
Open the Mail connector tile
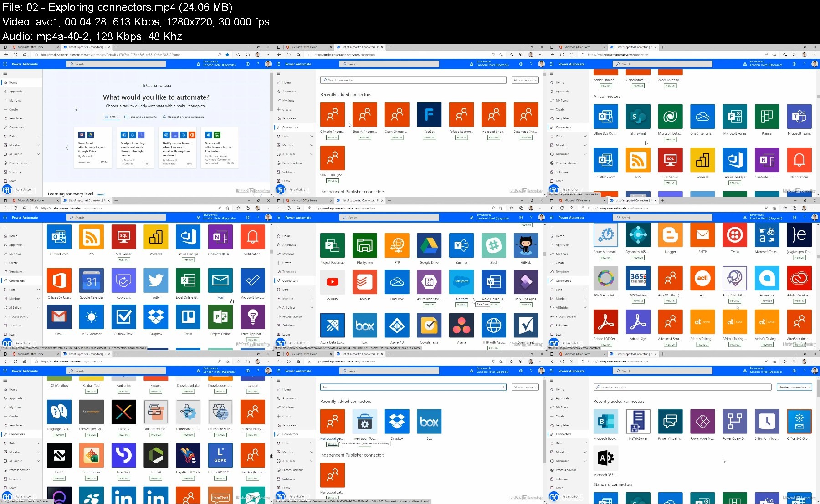coord(220,280)
